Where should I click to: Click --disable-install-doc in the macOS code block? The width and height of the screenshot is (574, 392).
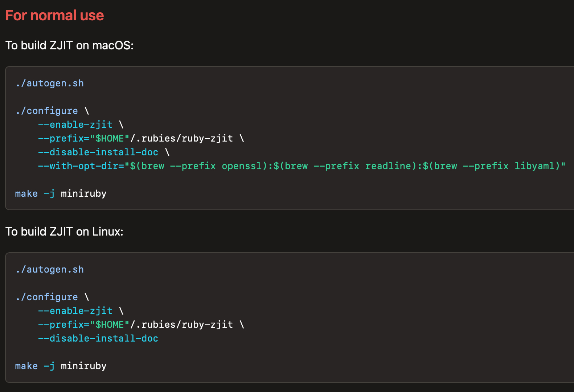click(98, 152)
